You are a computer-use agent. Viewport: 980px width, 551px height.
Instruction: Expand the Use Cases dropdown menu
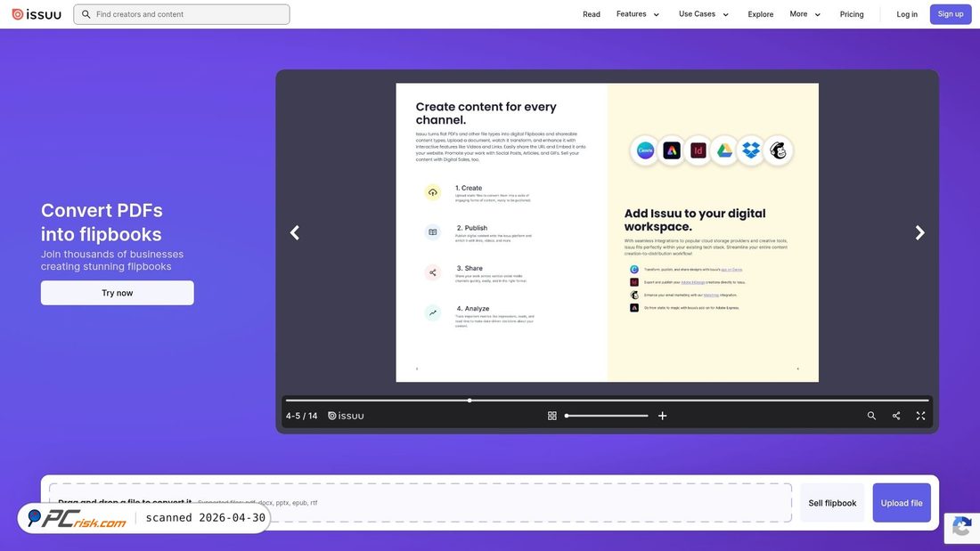pyautogui.click(x=704, y=13)
